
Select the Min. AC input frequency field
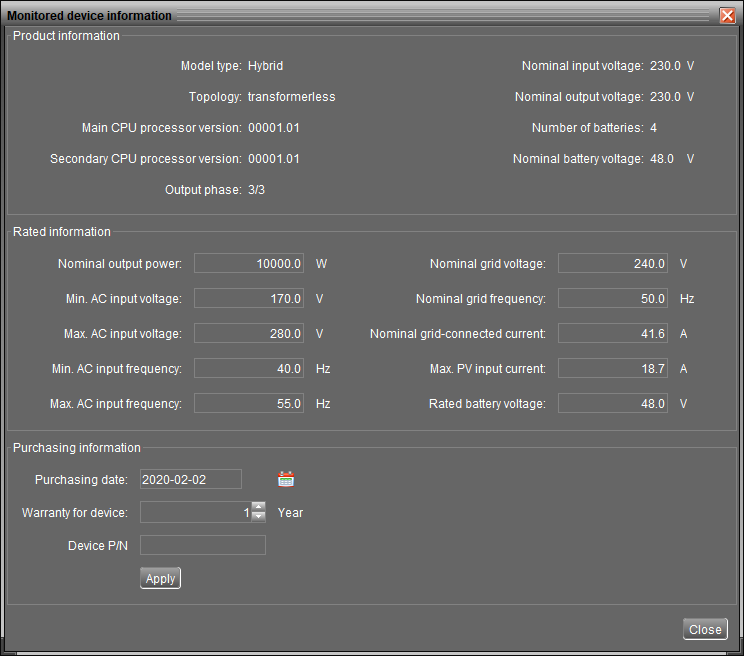[x=249, y=369]
